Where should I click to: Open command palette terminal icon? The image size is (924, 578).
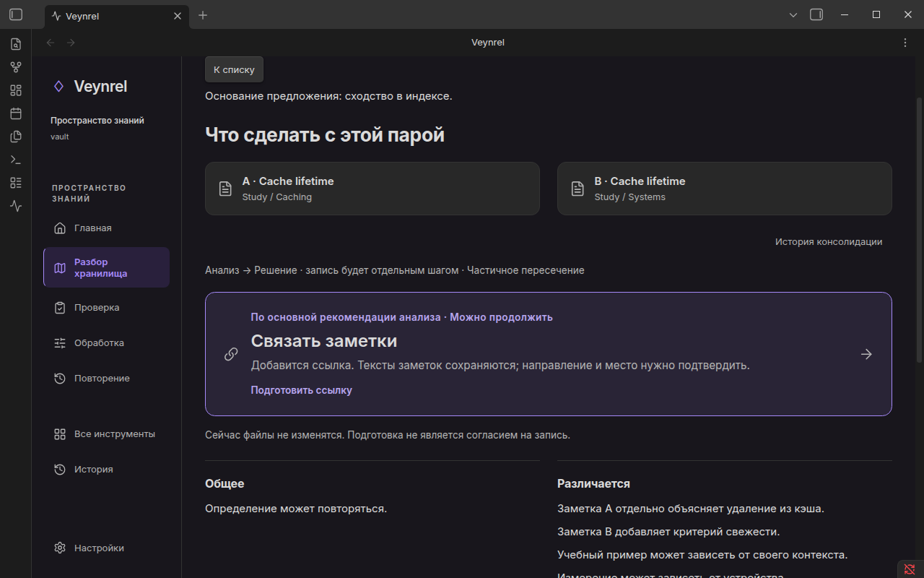pyautogui.click(x=16, y=160)
